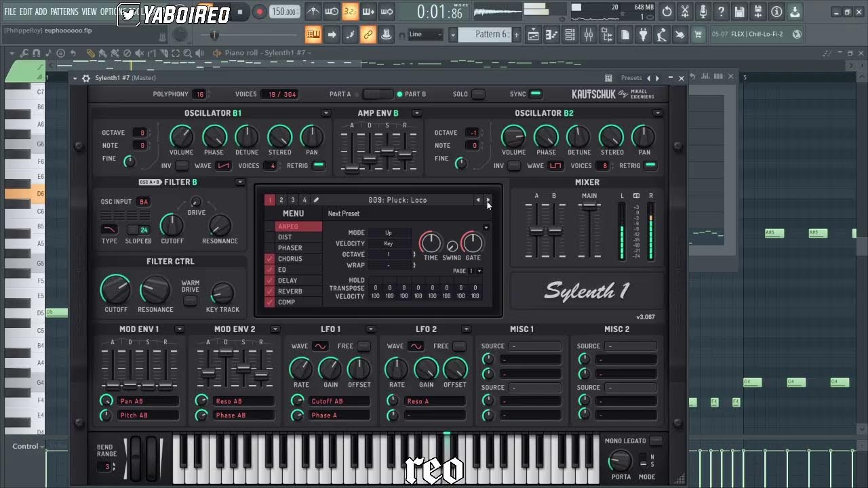The height and width of the screenshot is (488, 868).
Task: Select the DIST entry in Sylenth1 menu
Action: [298, 237]
